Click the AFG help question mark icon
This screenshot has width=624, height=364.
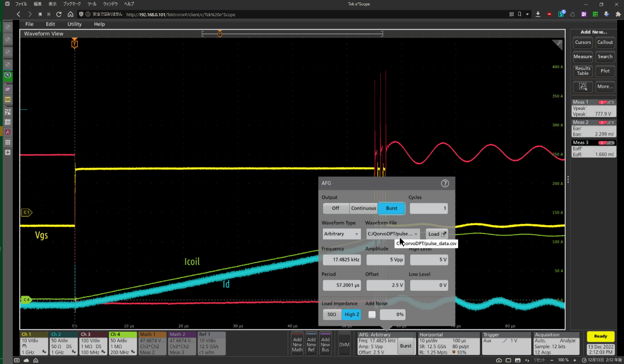pos(445,183)
